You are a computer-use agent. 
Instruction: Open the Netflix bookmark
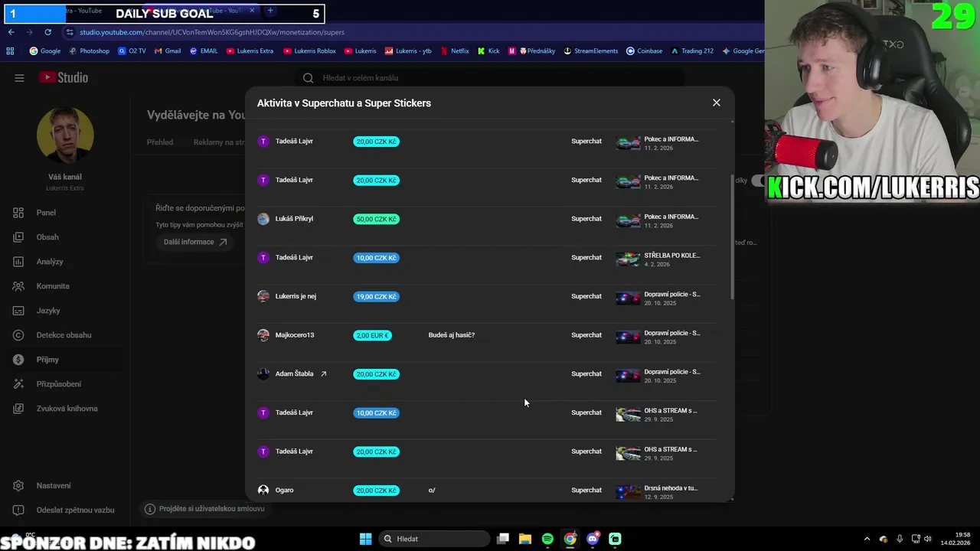[455, 51]
